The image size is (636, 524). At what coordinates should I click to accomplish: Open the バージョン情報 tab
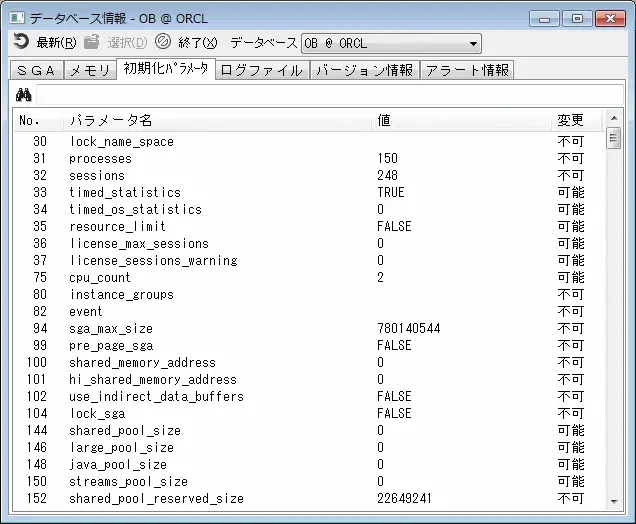(x=364, y=70)
